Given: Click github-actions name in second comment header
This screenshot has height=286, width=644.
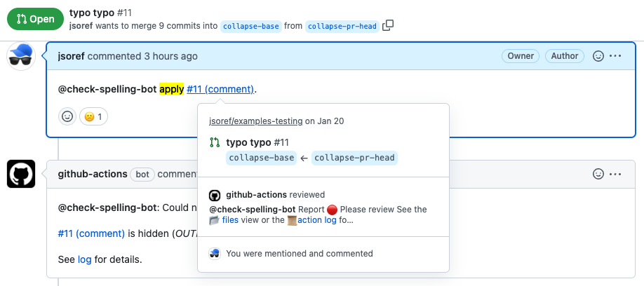Looking at the screenshot, I should (x=93, y=174).
